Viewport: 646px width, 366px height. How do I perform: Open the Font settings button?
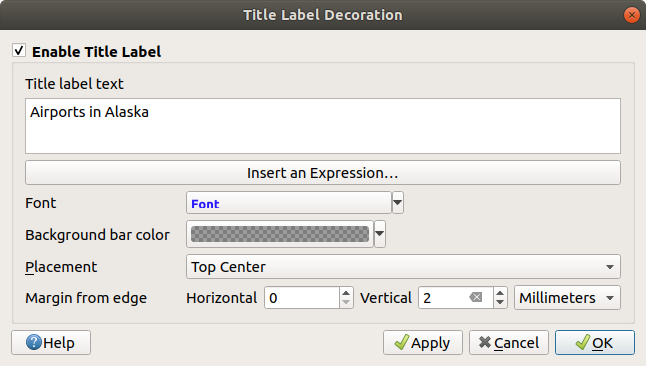288,203
